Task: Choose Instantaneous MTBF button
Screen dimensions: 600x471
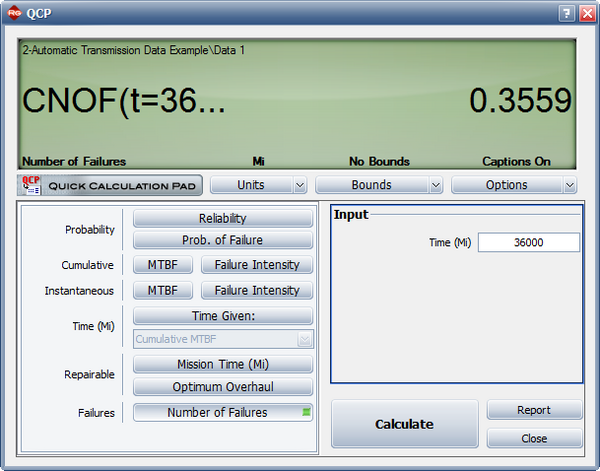Action: [163, 290]
